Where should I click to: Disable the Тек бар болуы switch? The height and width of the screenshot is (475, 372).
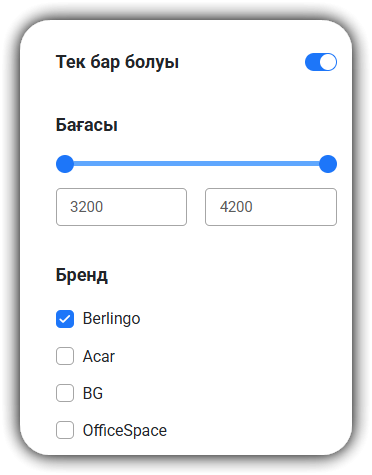(321, 62)
